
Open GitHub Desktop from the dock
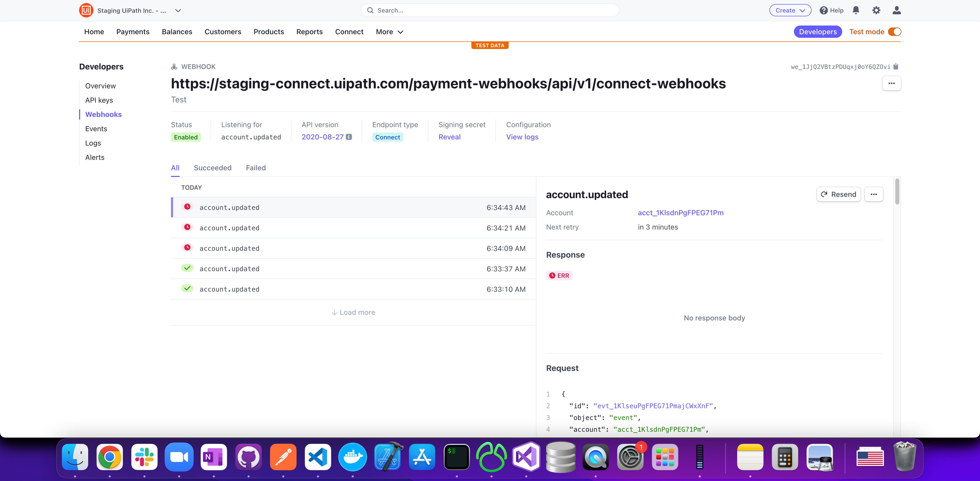point(248,457)
